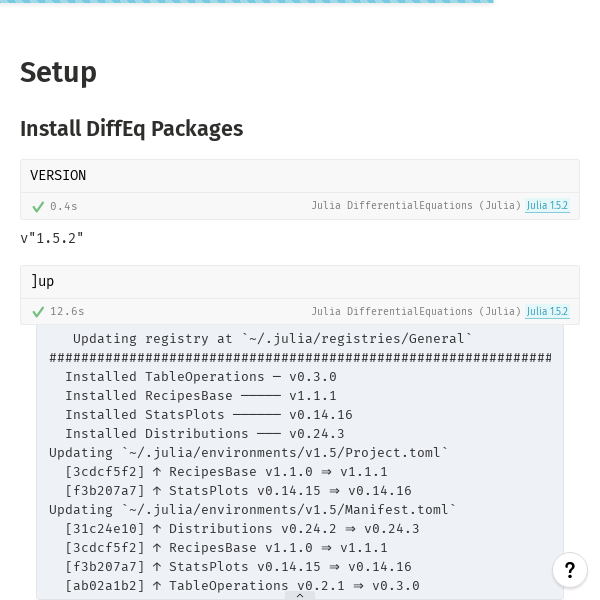Screen dimensions: 600x600
Task: Focus the ]up code cell editor
Action: [300, 282]
